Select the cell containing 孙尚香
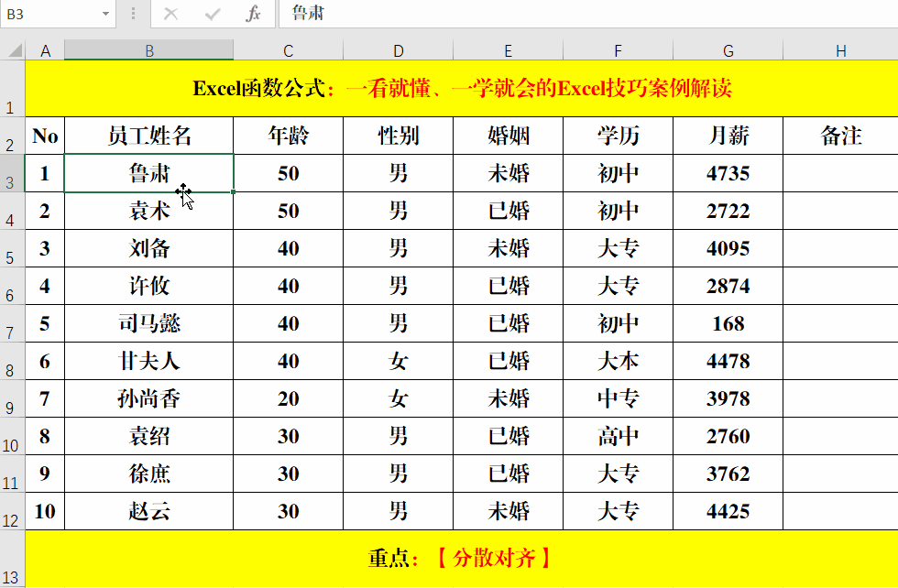The width and height of the screenshot is (898, 588). click(148, 398)
